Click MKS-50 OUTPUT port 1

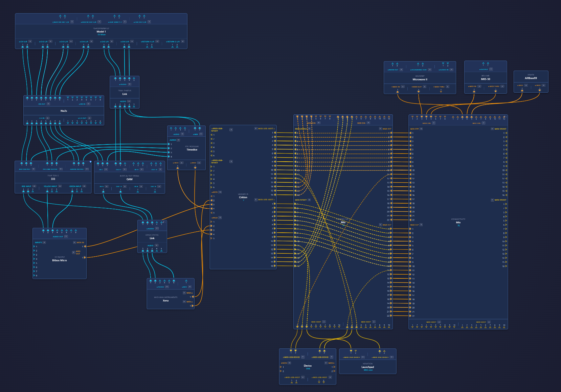483,63
